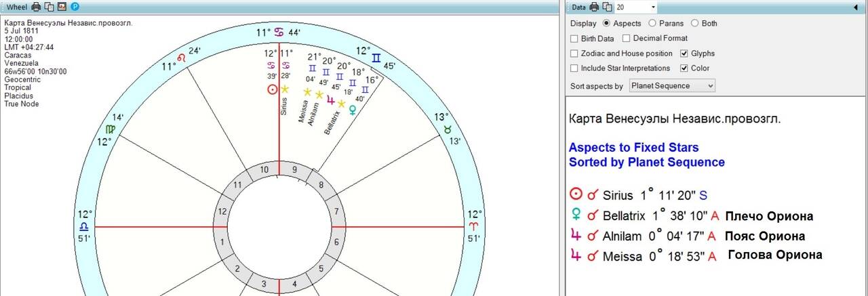Click the Cancer sign glyph at the Midheaven

(280, 32)
